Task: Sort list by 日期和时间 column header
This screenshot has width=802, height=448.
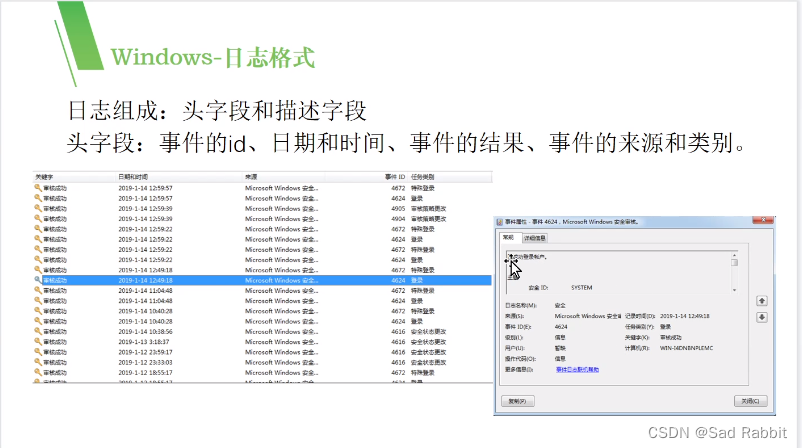Action: point(133,177)
